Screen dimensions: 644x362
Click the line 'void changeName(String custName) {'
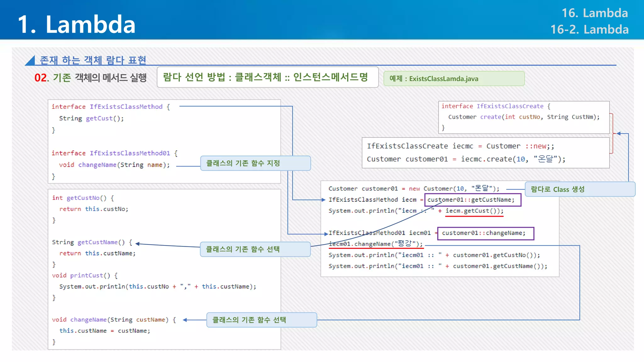[x=114, y=320]
